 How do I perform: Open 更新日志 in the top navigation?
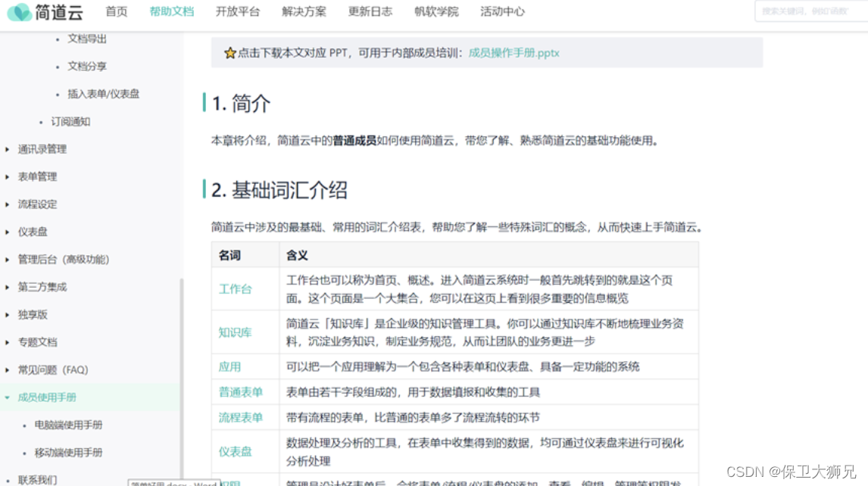pos(370,11)
